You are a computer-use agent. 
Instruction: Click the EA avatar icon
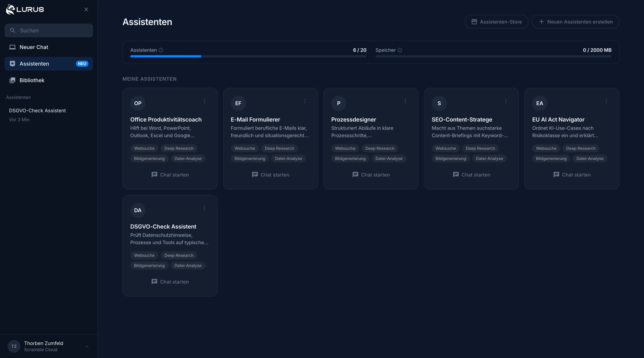click(540, 103)
